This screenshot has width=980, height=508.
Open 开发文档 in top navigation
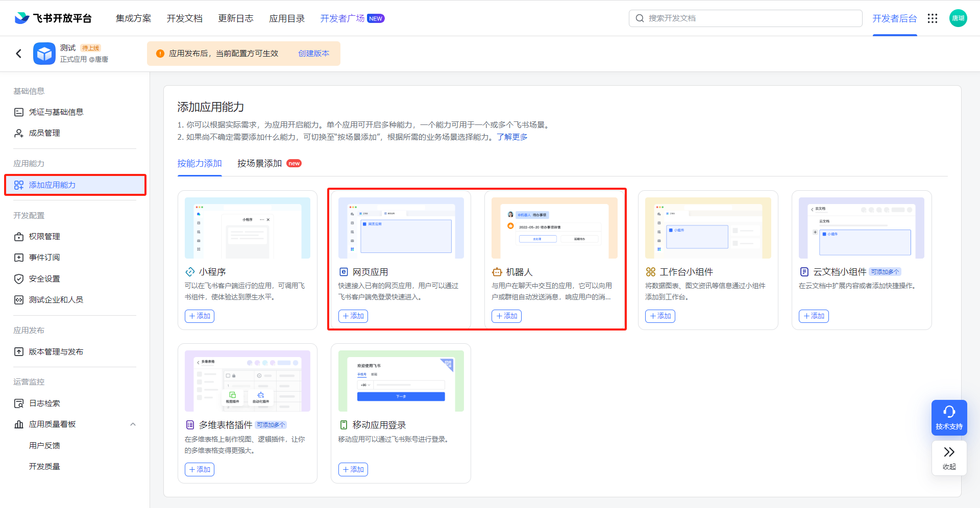point(184,18)
